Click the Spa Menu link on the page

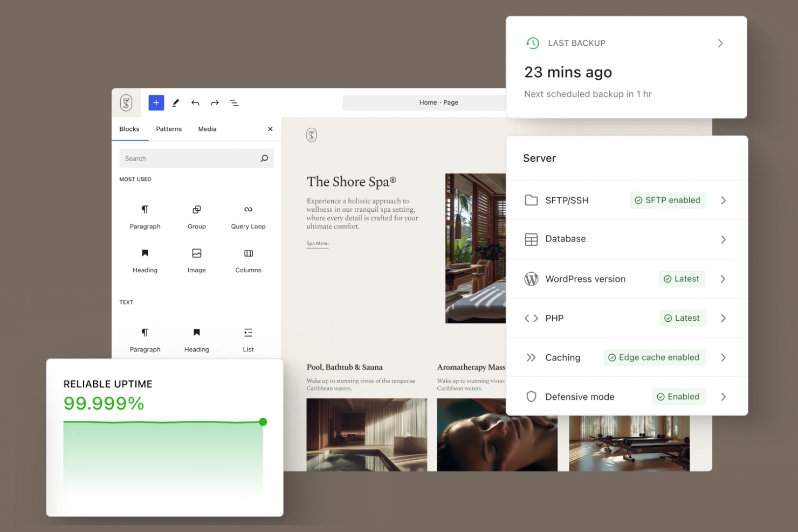tap(317, 243)
